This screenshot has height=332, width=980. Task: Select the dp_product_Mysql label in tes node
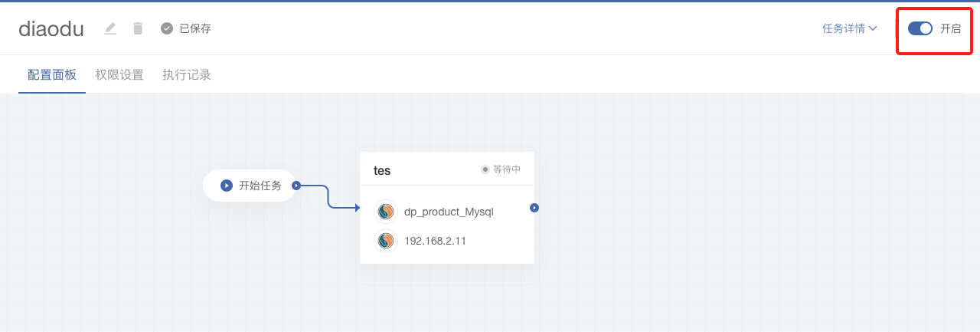[x=449, y=212]
